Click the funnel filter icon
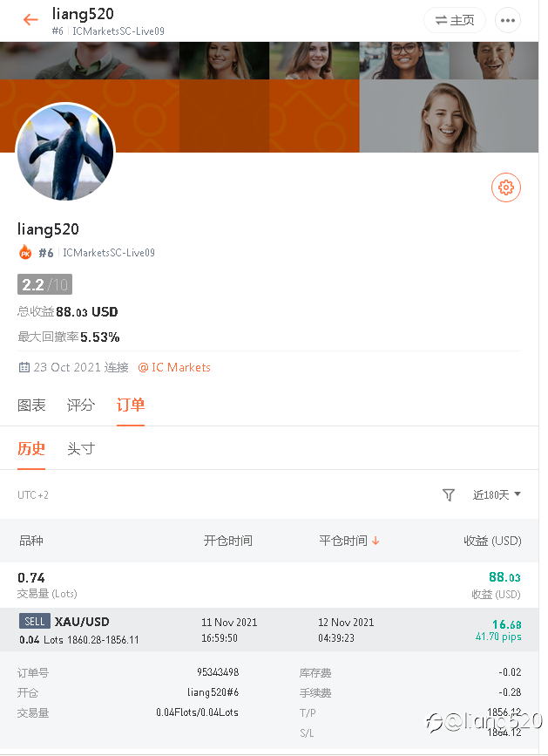The width and height of the screenshot is (548, 756). 449,494
